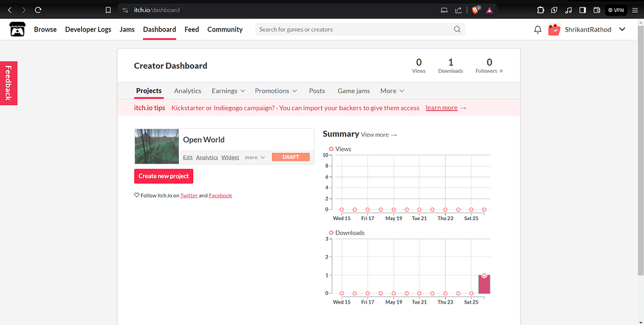Click the VPN button
644x325 pixels.
(616, 10)
